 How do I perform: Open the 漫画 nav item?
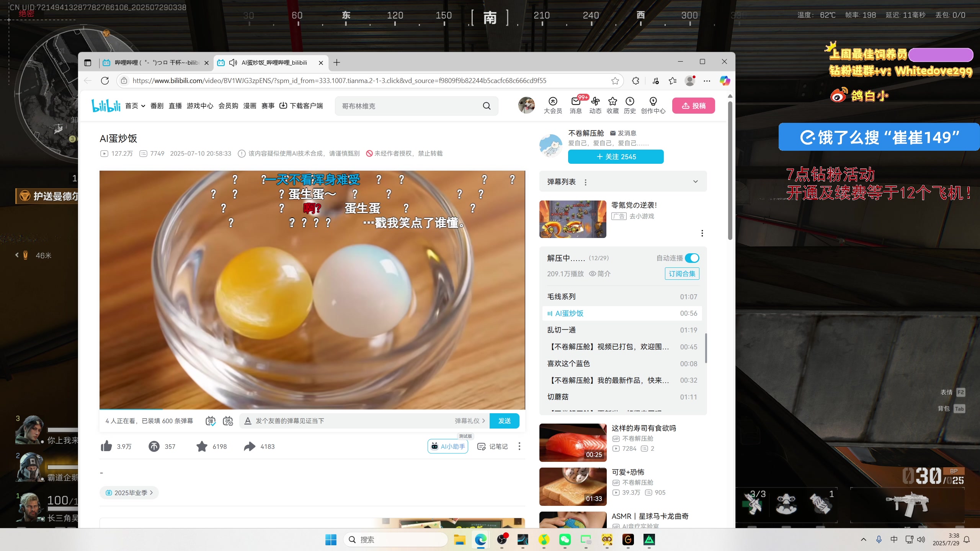[x=250, y=106]
